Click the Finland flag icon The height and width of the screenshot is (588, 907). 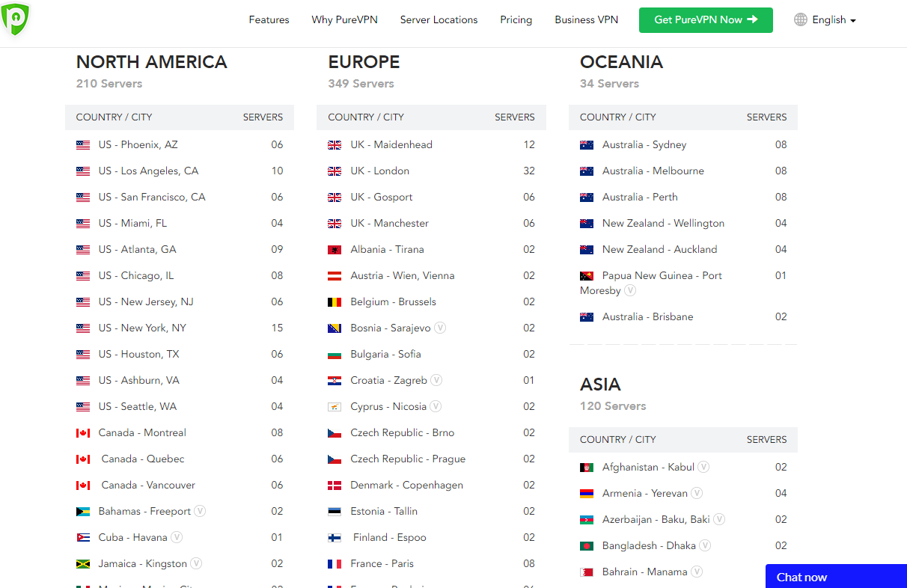(x=335, y=538)
